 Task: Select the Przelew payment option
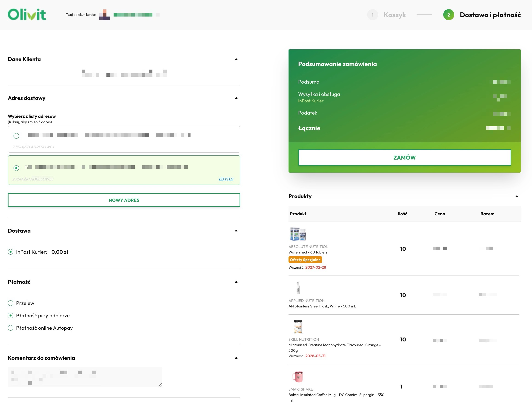pos(11,303)
